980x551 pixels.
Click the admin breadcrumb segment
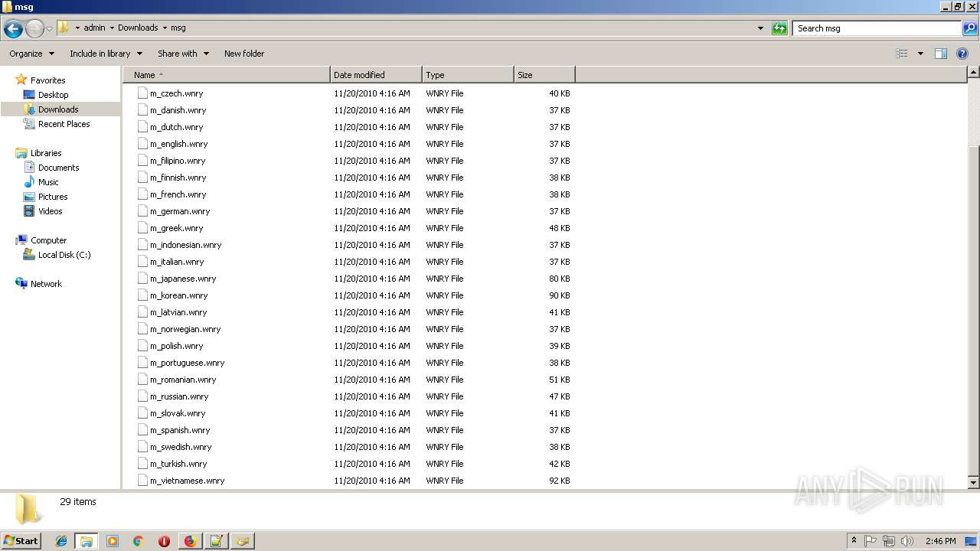click(x=94, y=28)
